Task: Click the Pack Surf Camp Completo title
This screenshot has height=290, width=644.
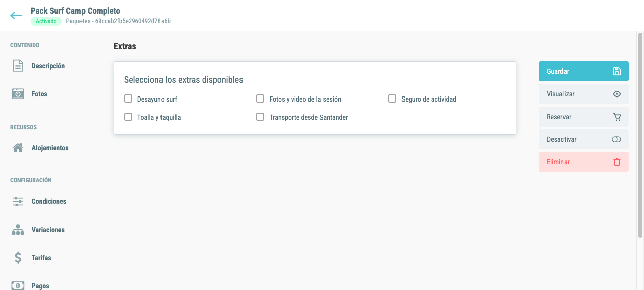Action: click(75, 11)
